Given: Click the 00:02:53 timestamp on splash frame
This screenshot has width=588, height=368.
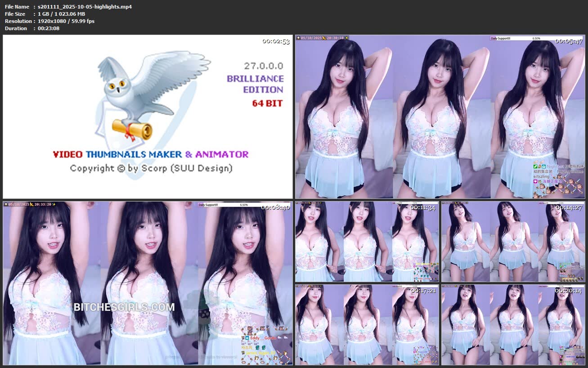Looking at the screenshot, I should [x=276, y=41].
